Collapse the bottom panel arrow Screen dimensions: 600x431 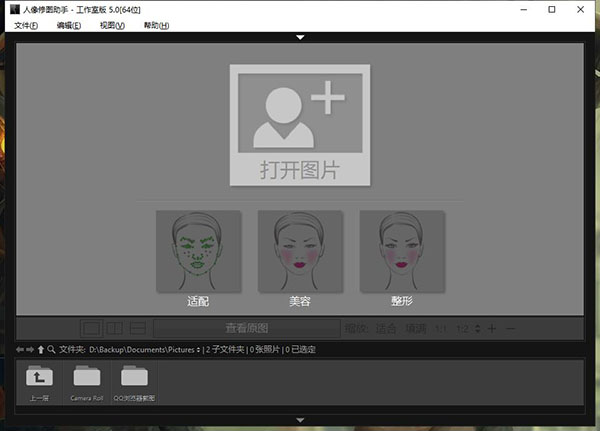point(300,420)
